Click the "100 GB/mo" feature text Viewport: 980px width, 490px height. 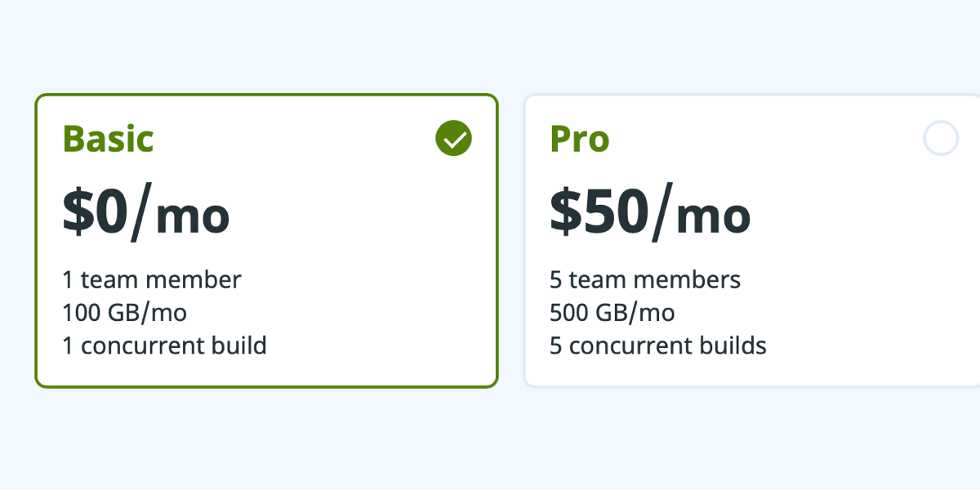[124, 313]
